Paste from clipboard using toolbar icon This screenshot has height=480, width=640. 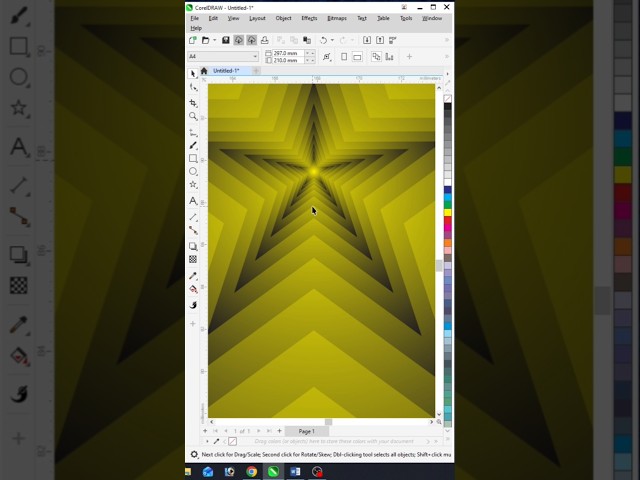[307, 40]
